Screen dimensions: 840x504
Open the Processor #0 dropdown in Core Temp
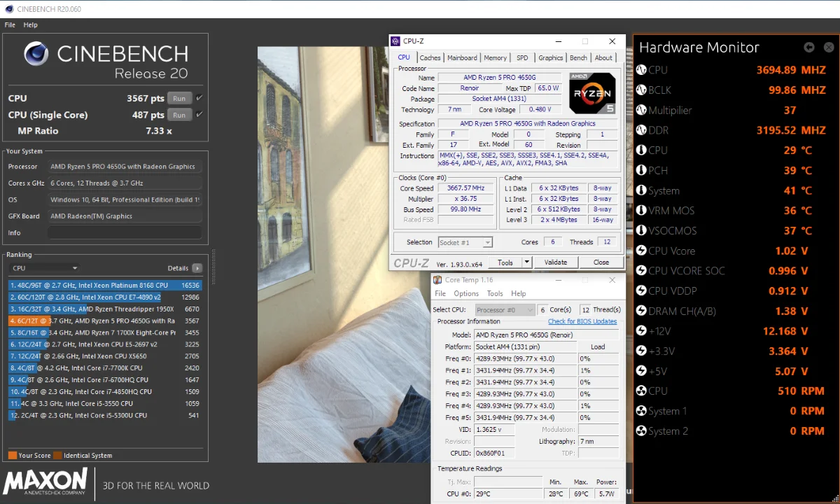(x=505, y=309)
